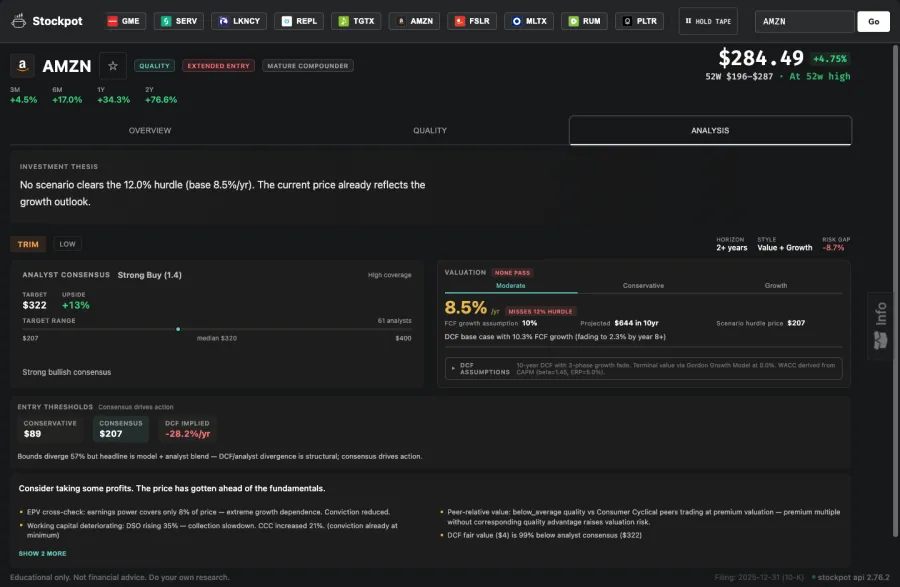Star AMZN as a favorite
Image resolution: width=900 pixels, height=587 pixels.
pyautogui.click(x=113, y=66)
